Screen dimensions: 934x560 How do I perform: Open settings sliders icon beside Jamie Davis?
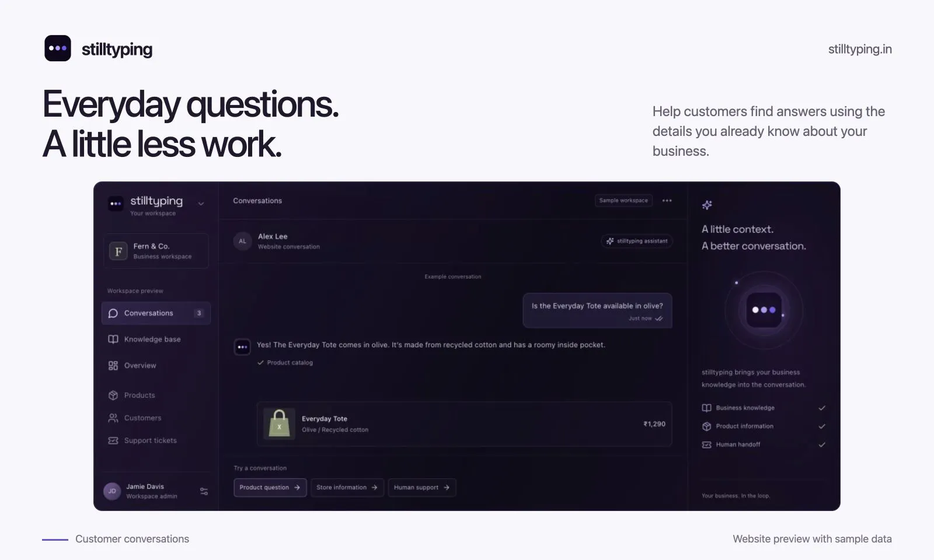(204, 492)
